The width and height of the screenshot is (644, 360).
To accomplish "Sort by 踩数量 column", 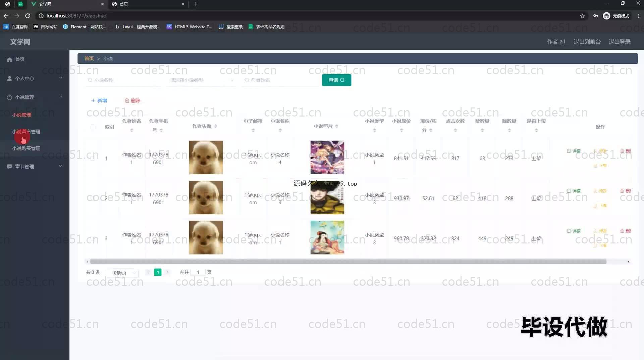I will pos(509,130).
